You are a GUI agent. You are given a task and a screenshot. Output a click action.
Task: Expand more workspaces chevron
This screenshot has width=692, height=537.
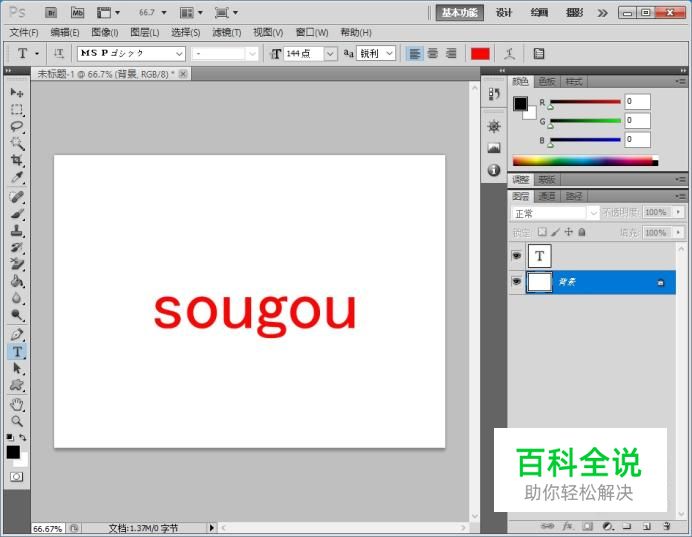click(x=602, y=13)
